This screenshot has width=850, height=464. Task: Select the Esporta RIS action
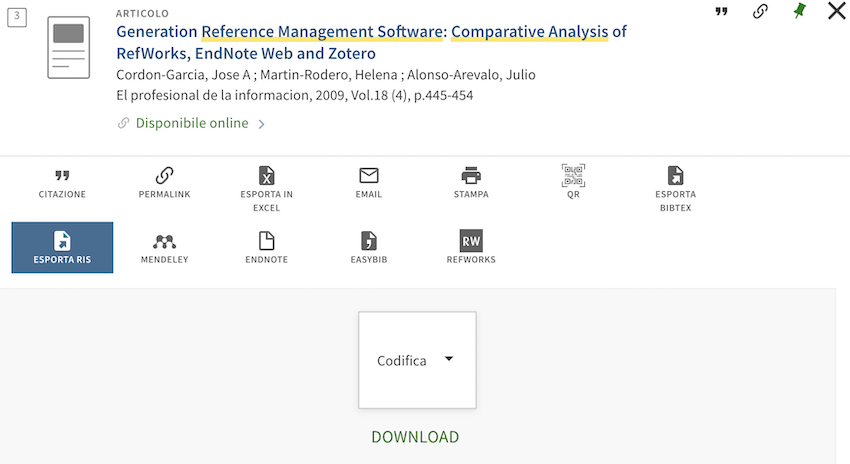click(x=62, y=247)
